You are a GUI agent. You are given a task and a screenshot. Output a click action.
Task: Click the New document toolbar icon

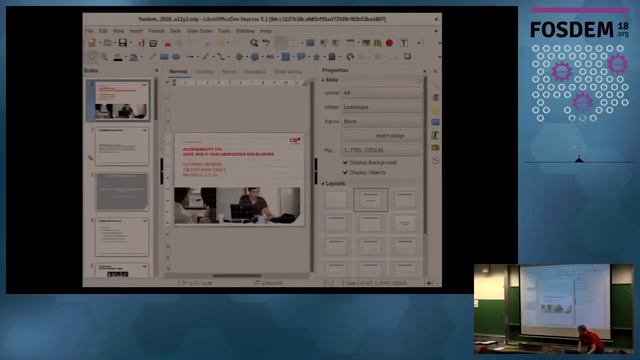coord(92,43)
